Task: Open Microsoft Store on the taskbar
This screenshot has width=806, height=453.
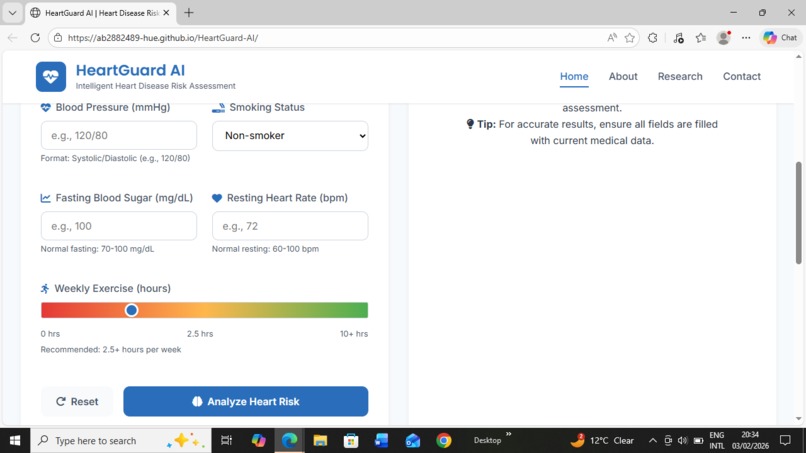Action: pos(351,441)
